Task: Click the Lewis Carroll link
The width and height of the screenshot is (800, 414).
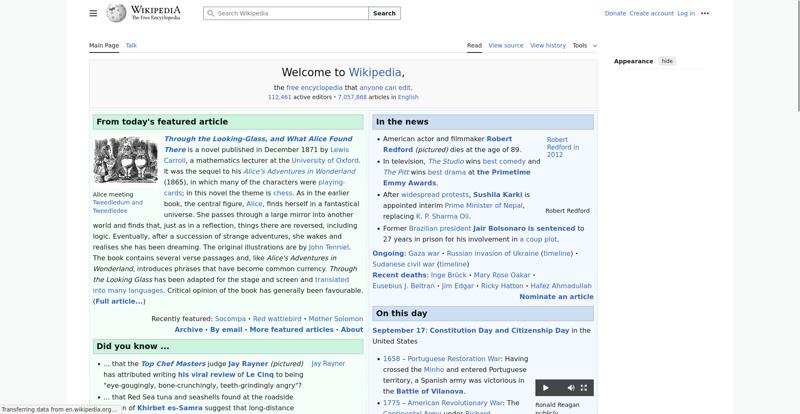Action: [339, 150]
